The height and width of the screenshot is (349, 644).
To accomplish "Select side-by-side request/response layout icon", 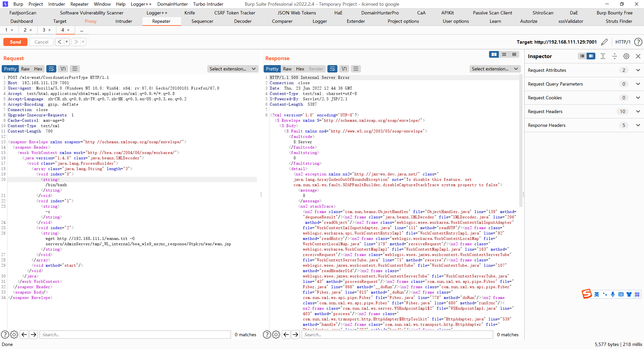I will (494, 54).
